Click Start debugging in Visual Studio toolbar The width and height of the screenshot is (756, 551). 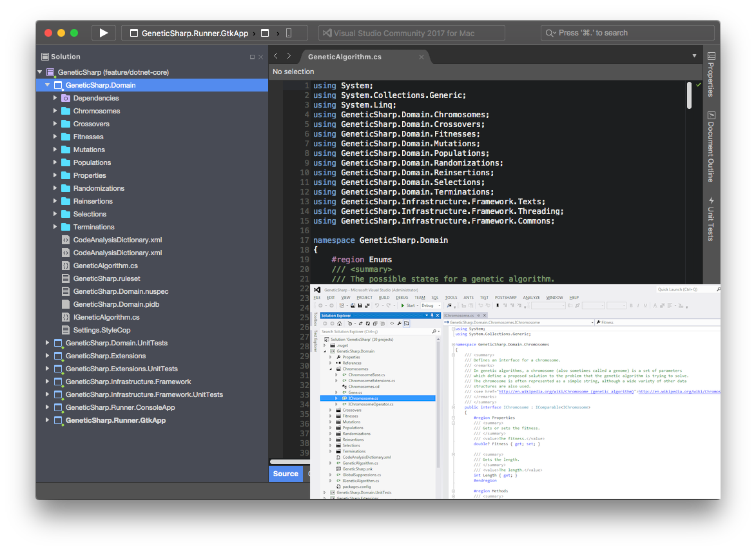tap(408, 305)
